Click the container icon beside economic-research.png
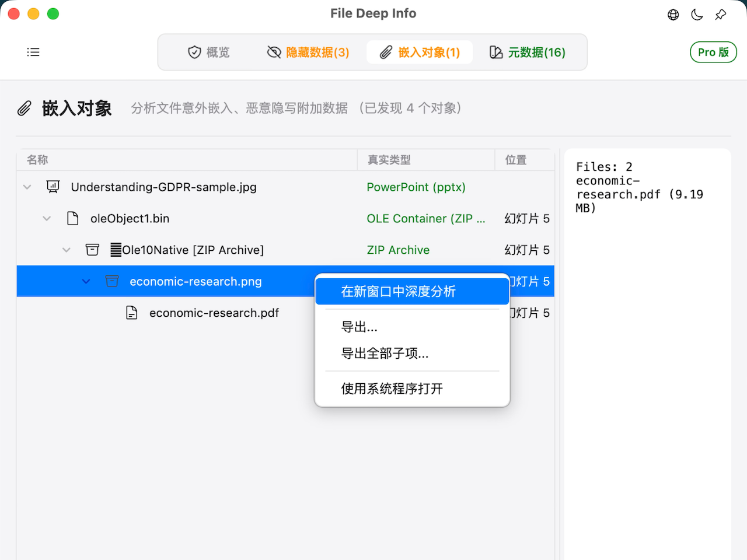Viewport: 747px width, 560px height. pos(112,281)
